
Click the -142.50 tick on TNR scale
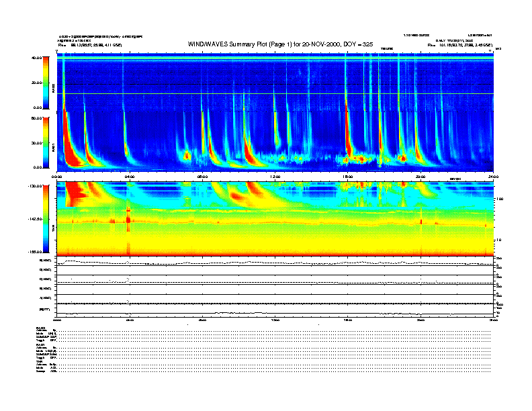[x=35, y=219]
